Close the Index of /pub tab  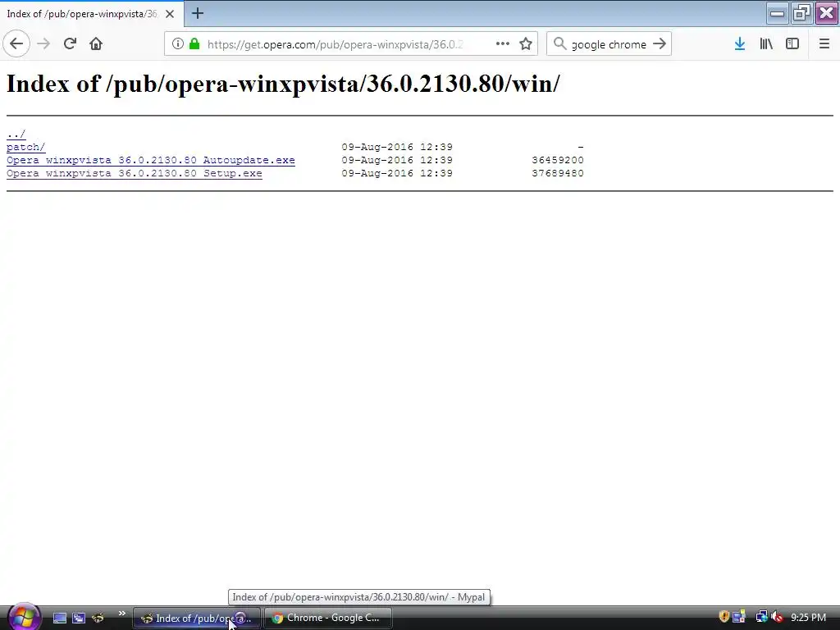coord(170,14)
